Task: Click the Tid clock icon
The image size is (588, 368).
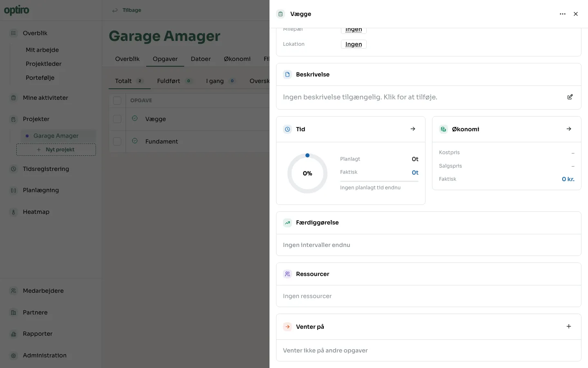Action: pos(287,129)
